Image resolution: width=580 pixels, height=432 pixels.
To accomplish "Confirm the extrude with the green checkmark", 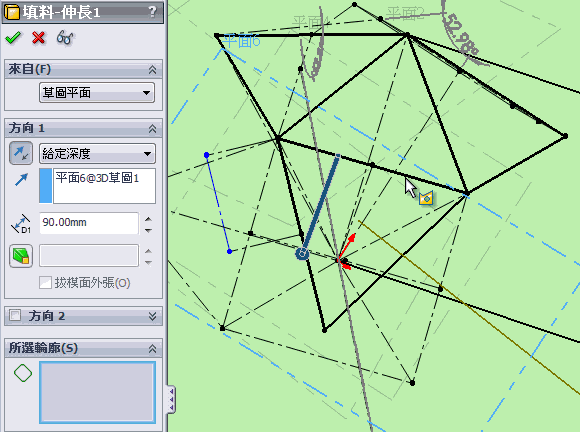I will pyautogui.click(x=13, y=38).
